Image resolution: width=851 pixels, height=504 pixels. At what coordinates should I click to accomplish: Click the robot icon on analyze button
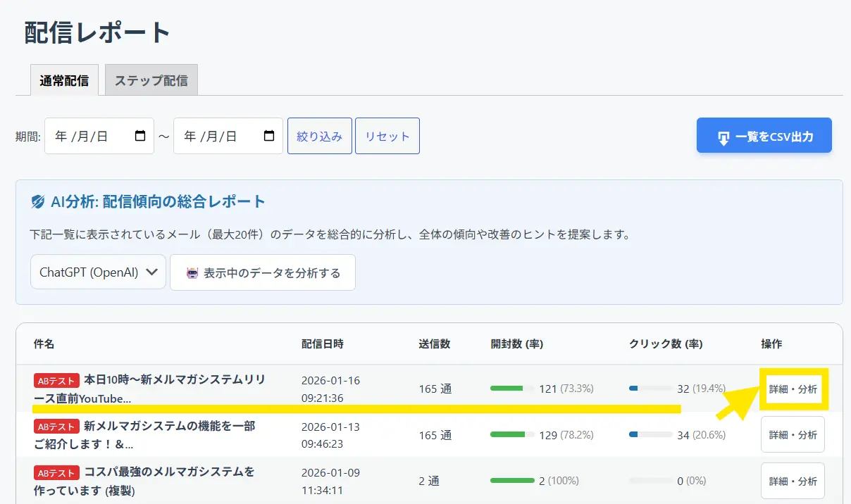(192, 273)
